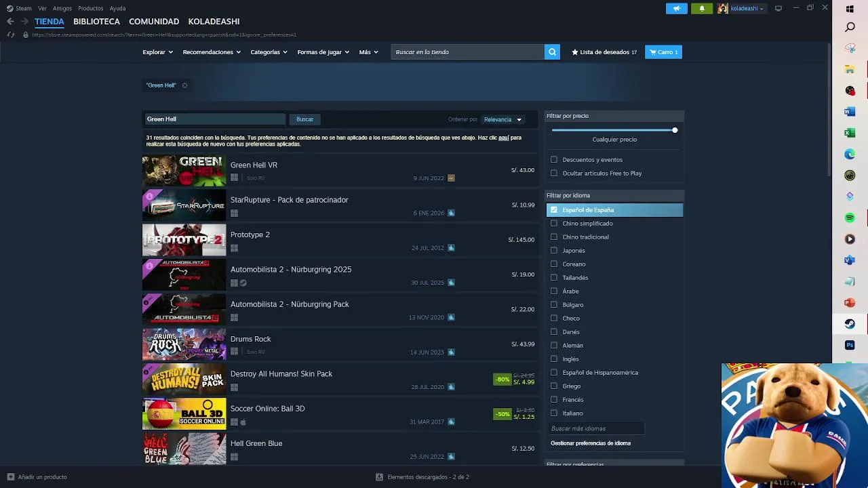
Task: Click Añadir un producto at bottom left
Action: (37, 477)
